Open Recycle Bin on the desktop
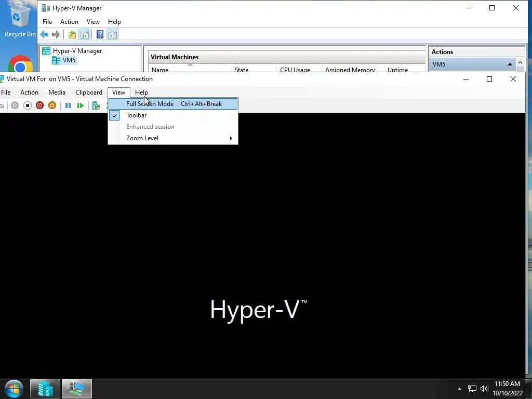The width and height of the screenshot is (532, 399). [20, 20]
